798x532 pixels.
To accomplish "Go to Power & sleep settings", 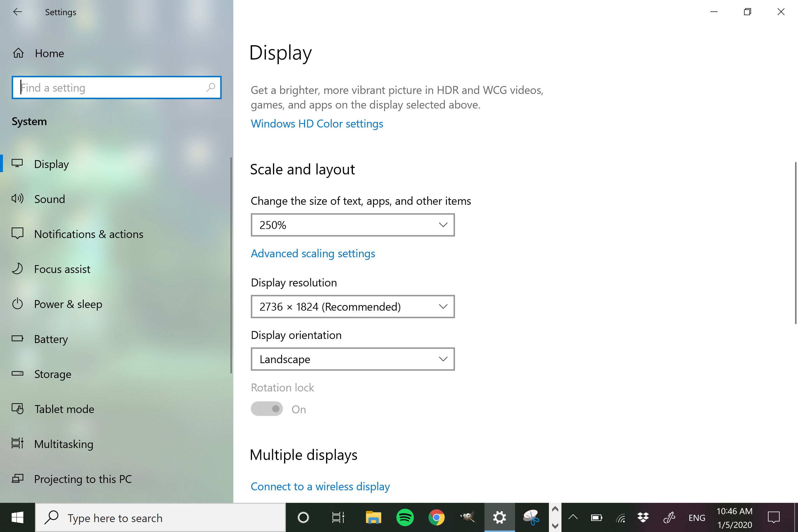I will click(x=68, y=304).
